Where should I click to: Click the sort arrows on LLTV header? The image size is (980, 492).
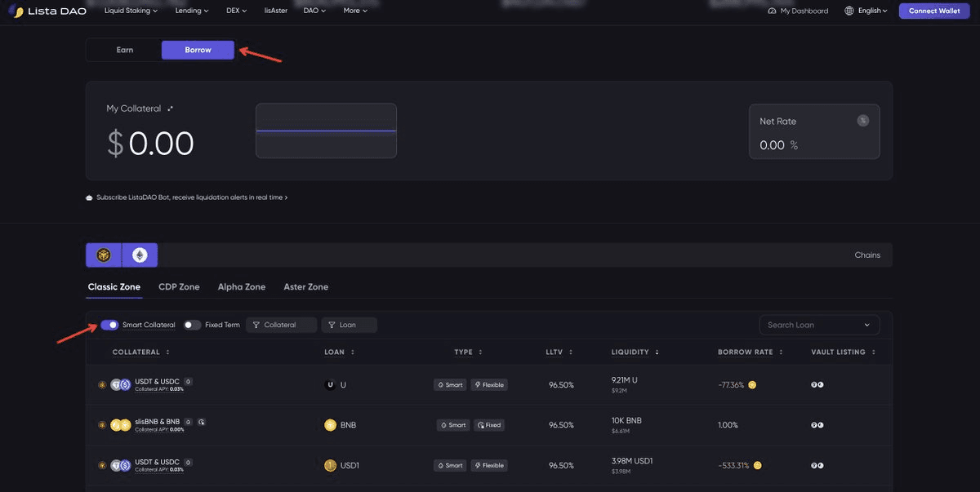tap(572, 352)
